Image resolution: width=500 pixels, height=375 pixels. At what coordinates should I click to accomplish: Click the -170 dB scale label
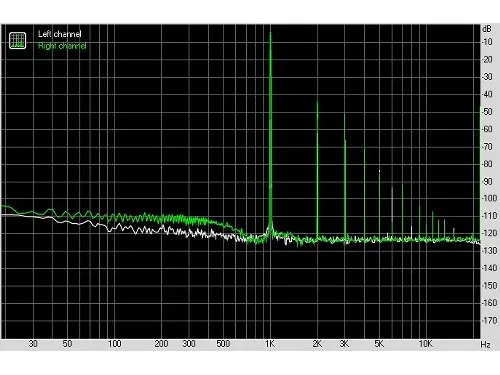[x=489, y=320]
